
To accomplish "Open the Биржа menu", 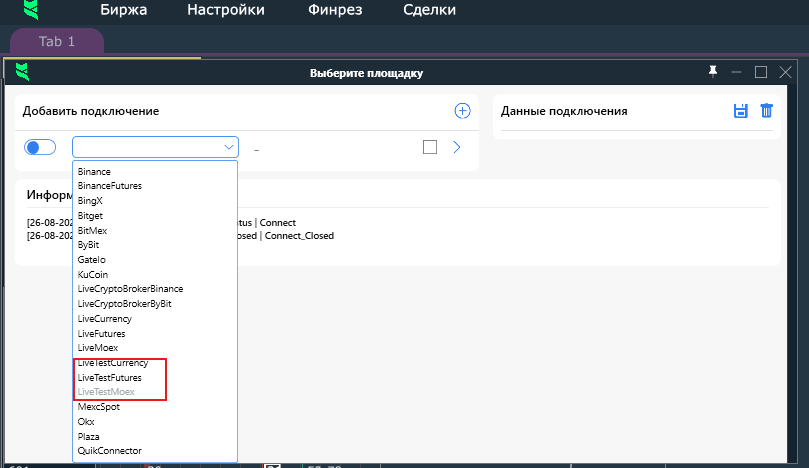I will [123, 10].
